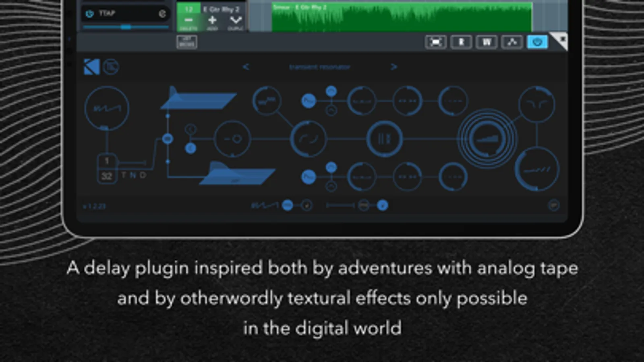
Task: Click the minus Delete track icon
Action: (x=188, y=20)
